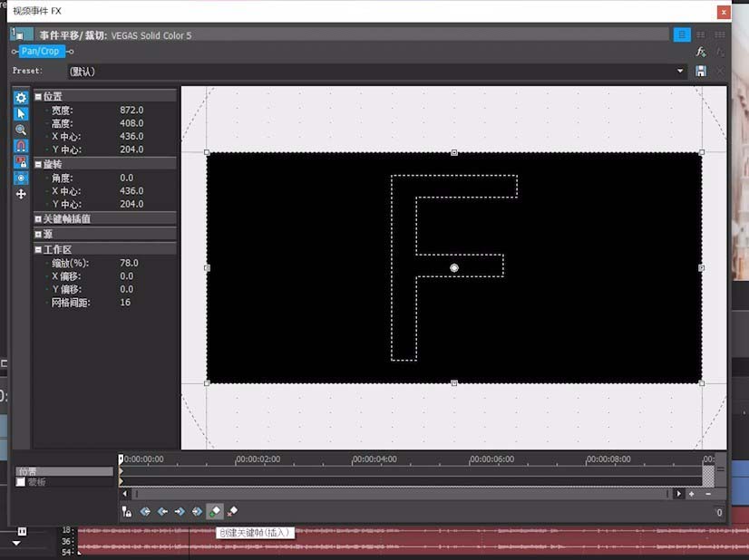The width and height of the screenshot is (749, 560).
Task: Click the red audio waveform in main timeline
Action: [413, 542]
